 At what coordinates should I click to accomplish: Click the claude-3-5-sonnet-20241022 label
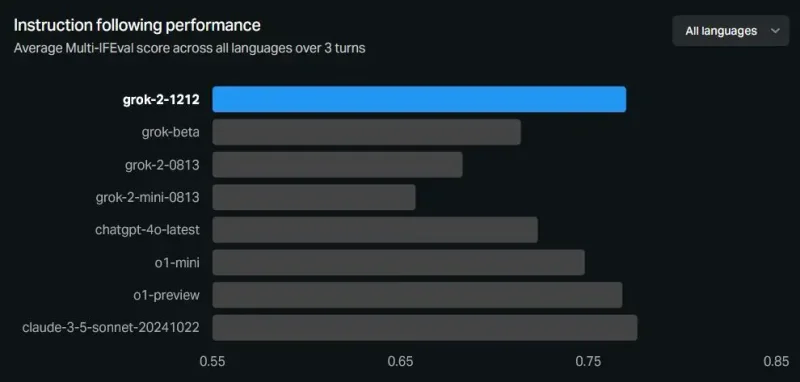[111, 327]
